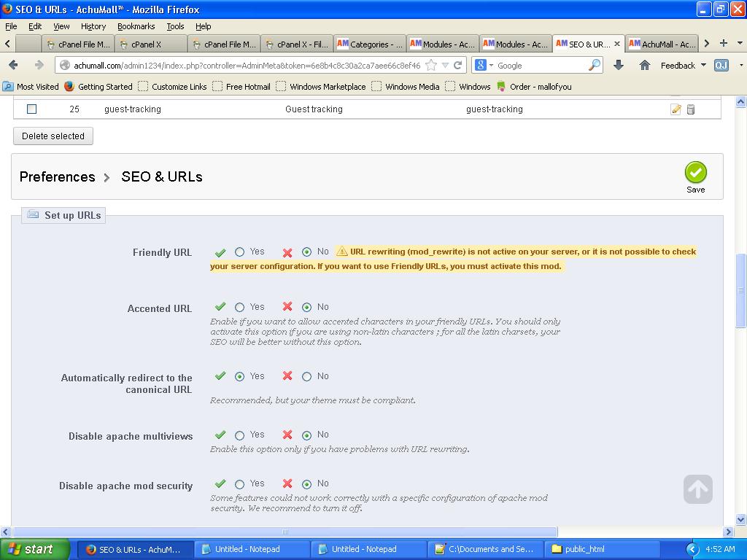
Task: Switch to the Categories tab
Action: (370, 44)
